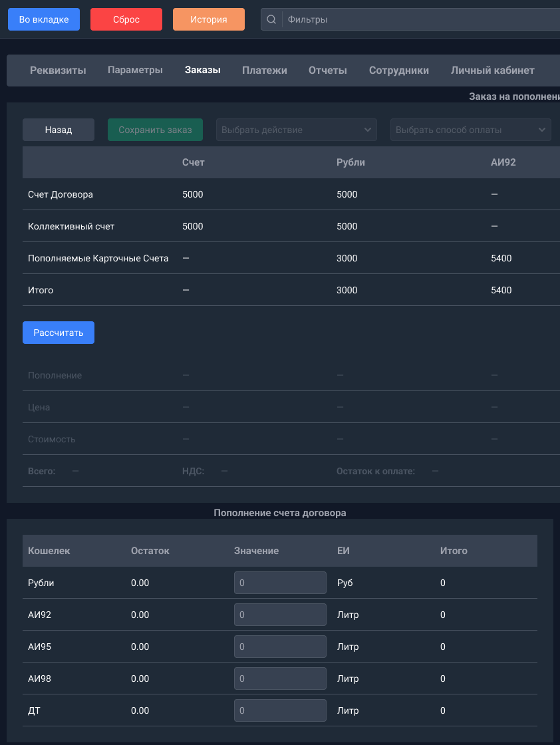Open the Параметры tab

point(135,71)
